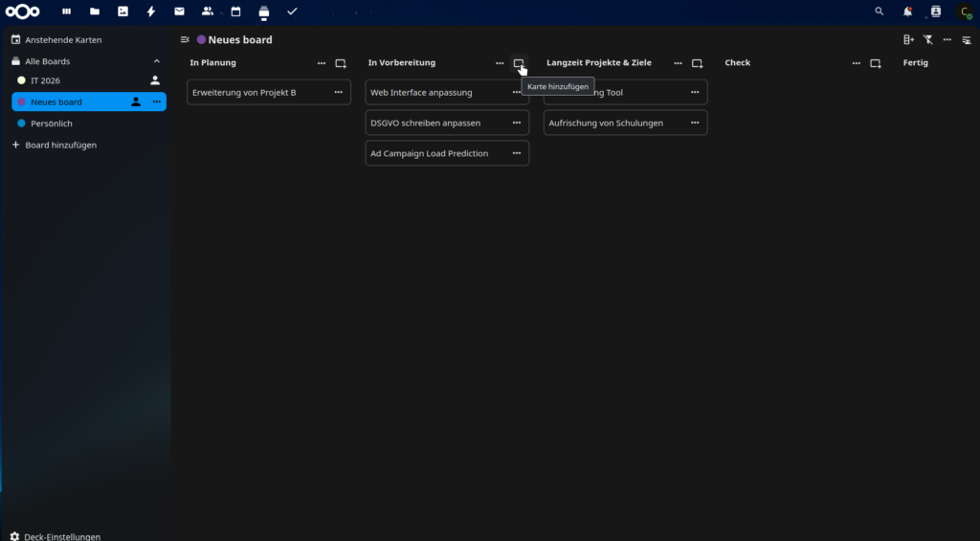The image size is (980, 541).
Task: Click the notifications bell icon
Action: pyautogui.click(x=907, y=11)
